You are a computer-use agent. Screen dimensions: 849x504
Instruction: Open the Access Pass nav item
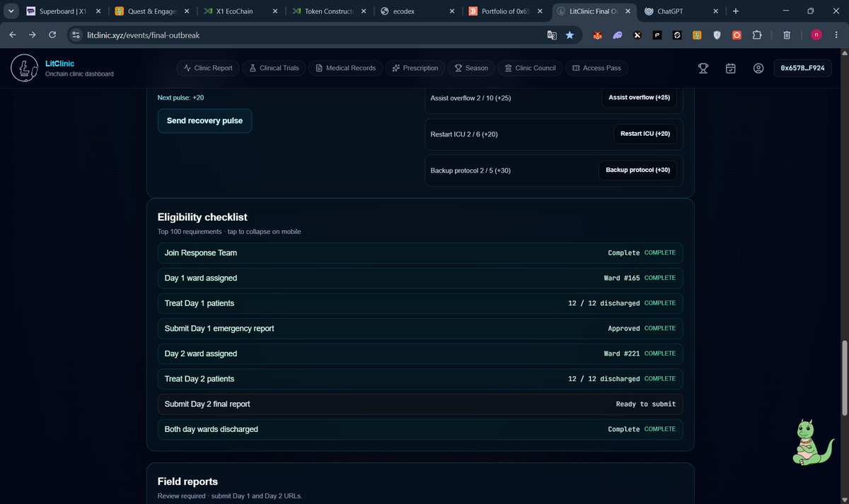[596, 68]
